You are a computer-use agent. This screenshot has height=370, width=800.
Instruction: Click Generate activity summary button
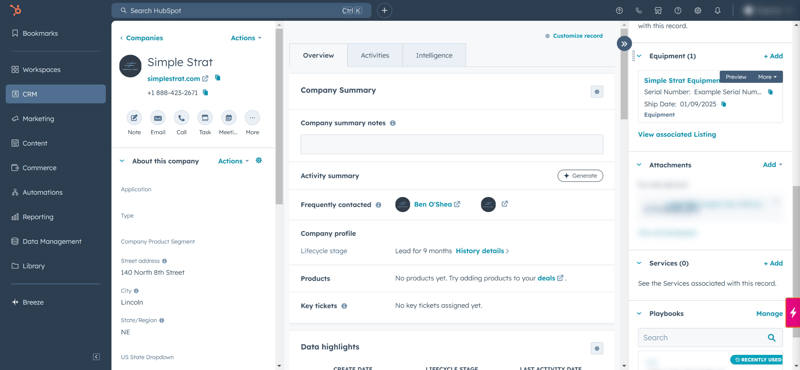580,176
